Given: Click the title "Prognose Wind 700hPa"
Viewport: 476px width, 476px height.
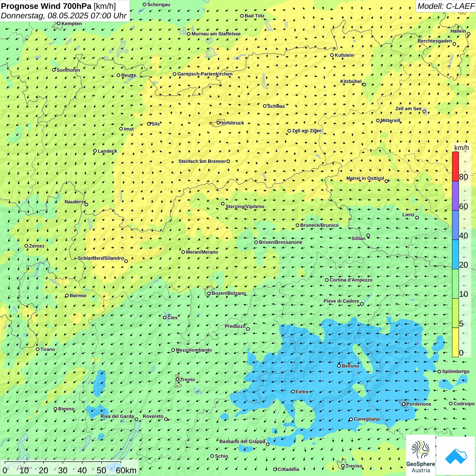Looking at the screenshot, I should tap(46, 6).
